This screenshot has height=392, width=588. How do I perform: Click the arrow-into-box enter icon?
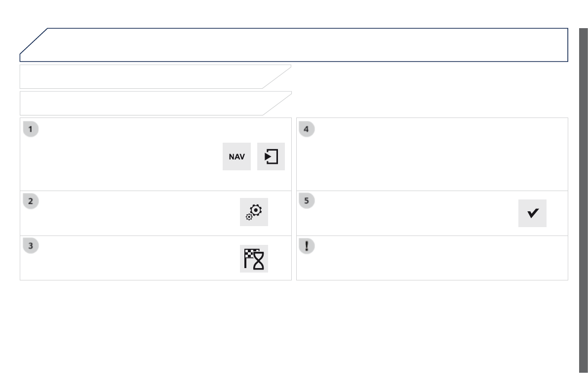click(x=271, y=157)
